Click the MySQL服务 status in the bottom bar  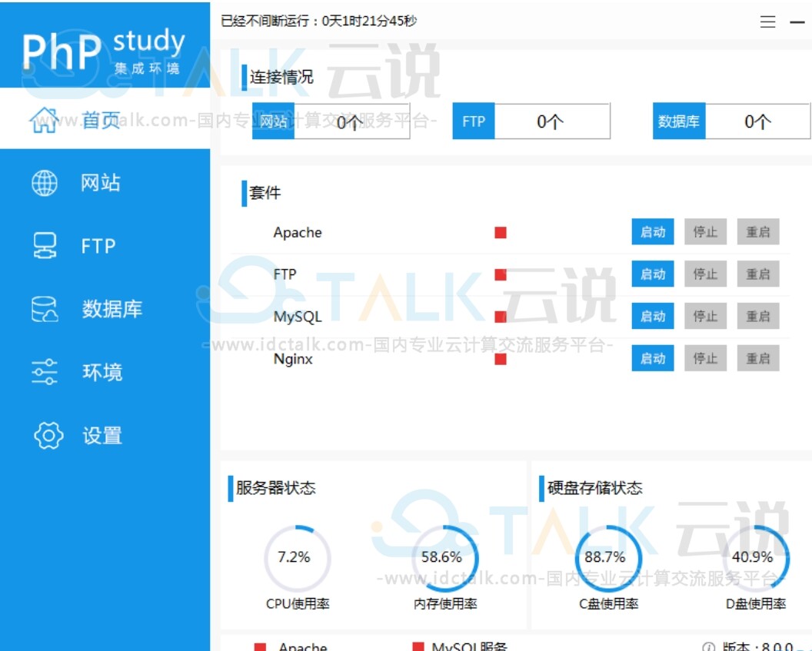(x=460, y=646)
